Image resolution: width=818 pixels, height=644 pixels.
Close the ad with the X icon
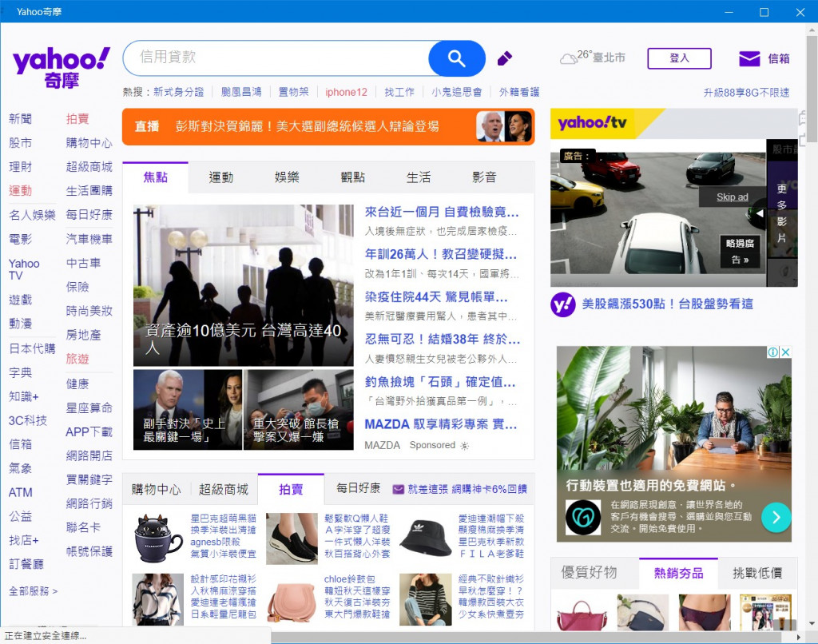click(x=785, y=352)
